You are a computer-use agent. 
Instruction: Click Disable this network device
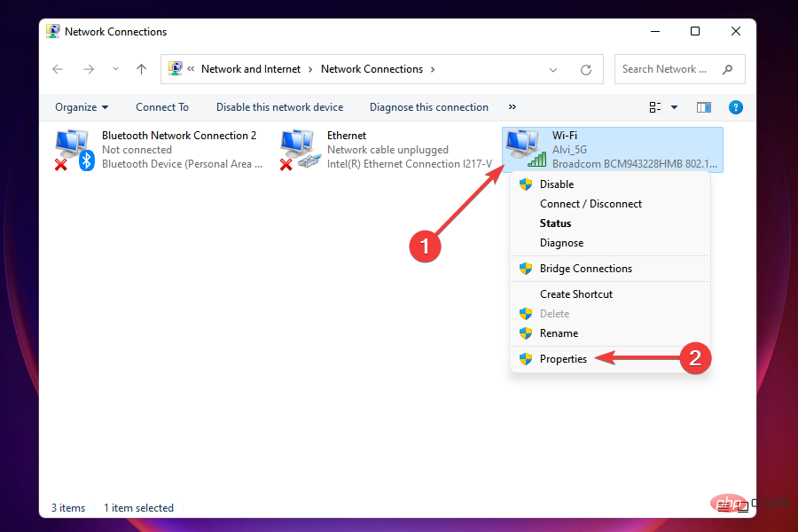coord(279,106)
